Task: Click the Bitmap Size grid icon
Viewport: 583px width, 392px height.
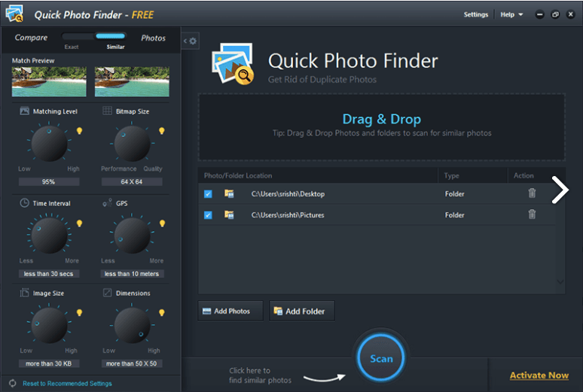Action: (x=107, y=111)
